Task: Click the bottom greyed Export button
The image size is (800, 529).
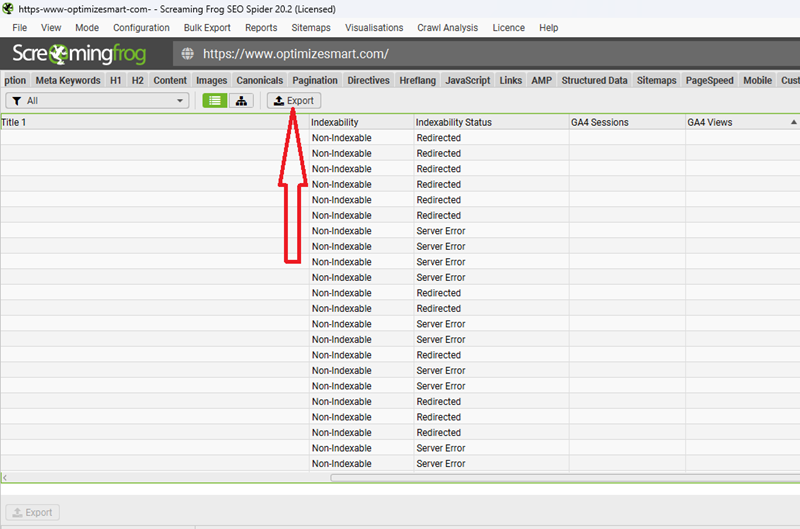Action: pos(33,512)
